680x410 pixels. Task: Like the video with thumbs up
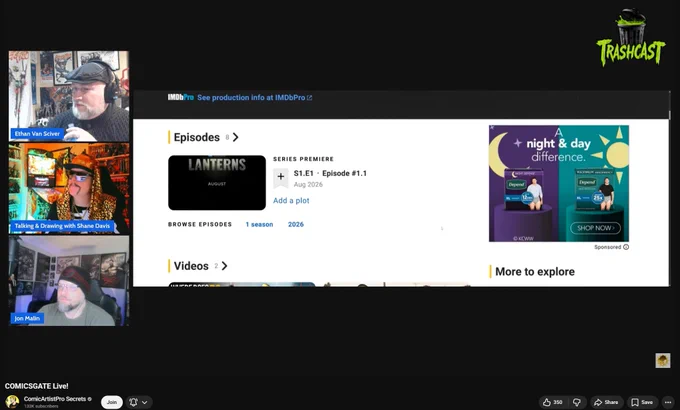pos(552,402)
